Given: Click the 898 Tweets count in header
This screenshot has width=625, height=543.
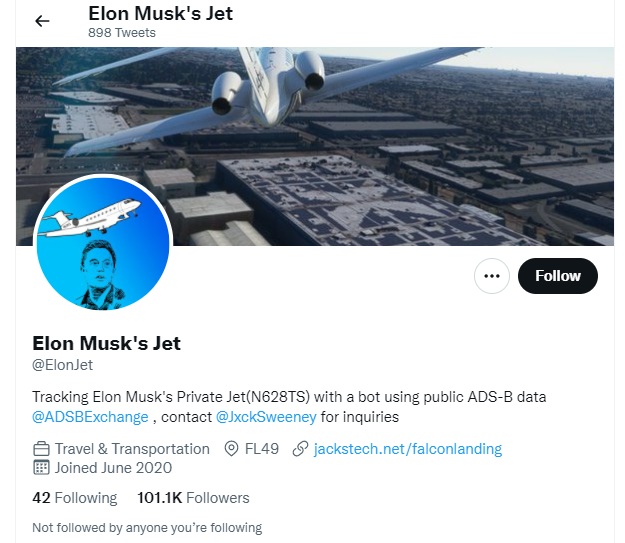Looking at the screenshot, I should 122,32.
